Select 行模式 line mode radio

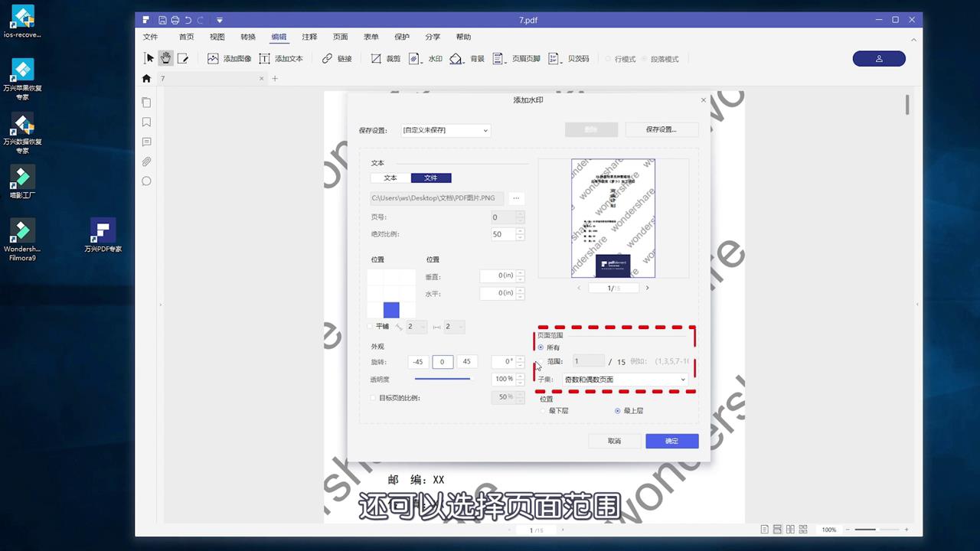coord(608,59)
